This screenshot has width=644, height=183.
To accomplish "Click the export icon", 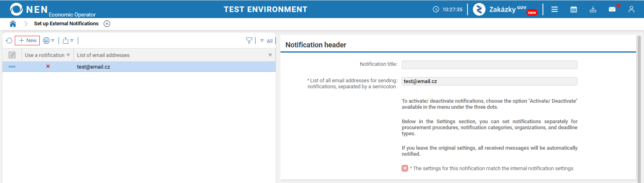I will coord(66,41).
